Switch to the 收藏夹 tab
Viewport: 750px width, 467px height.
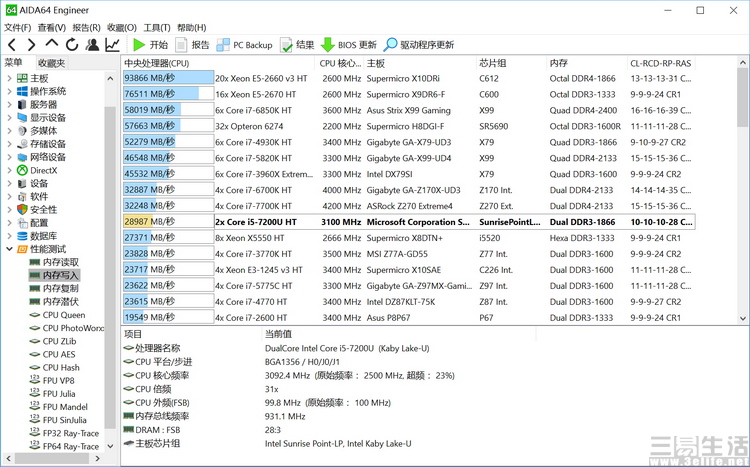coord(52,63)
